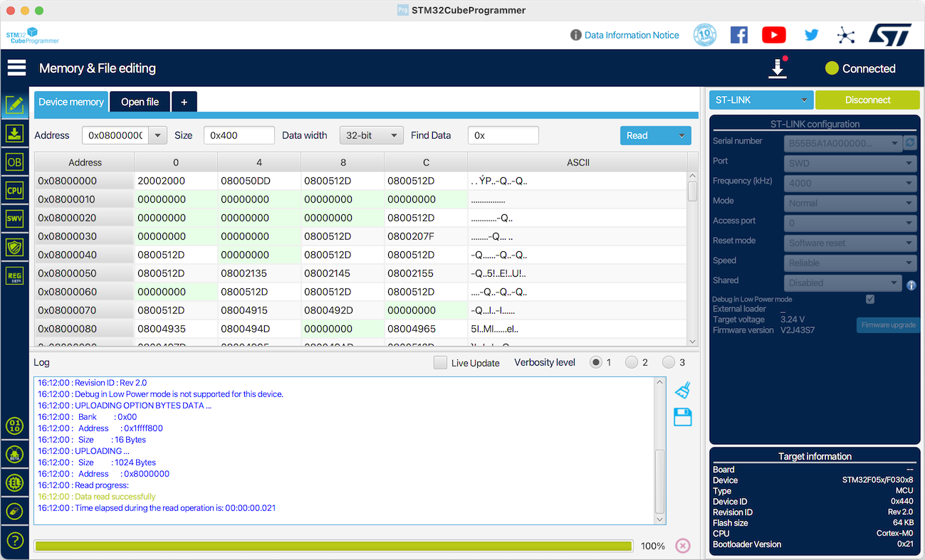The height and width of the screenshot is (560, 925).
Task: Open the ST-LINK interface dropdown
Action: pyautogui.click(x=761, y=100)
